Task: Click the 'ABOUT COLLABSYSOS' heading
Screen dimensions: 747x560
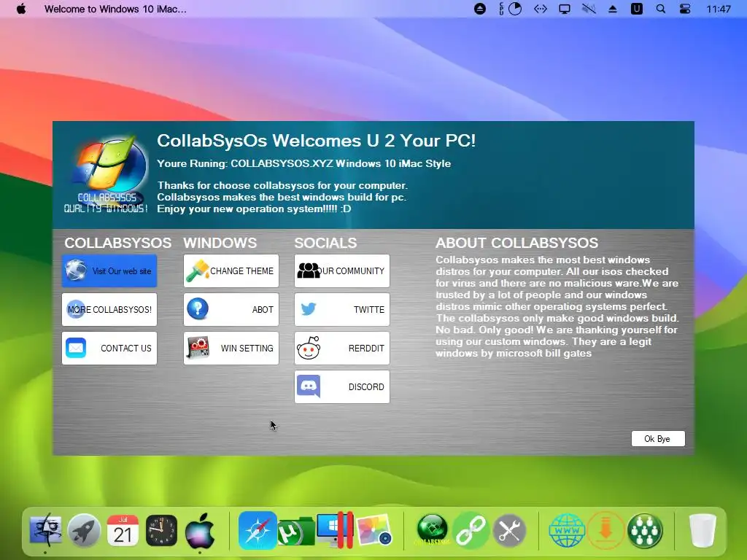Action: (x=517, y=243)
